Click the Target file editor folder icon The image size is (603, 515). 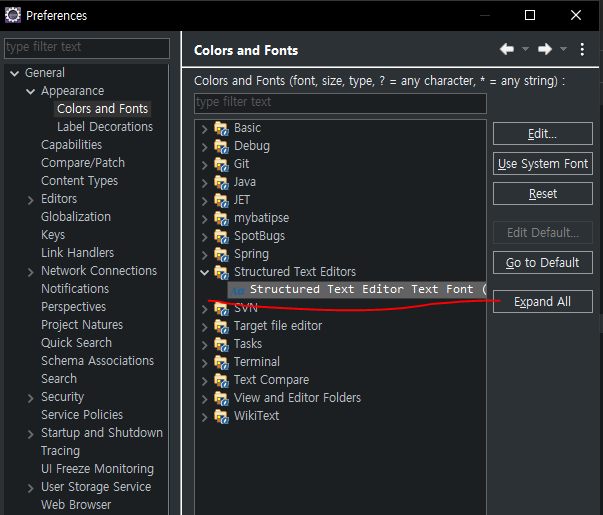tap(221, 326)
